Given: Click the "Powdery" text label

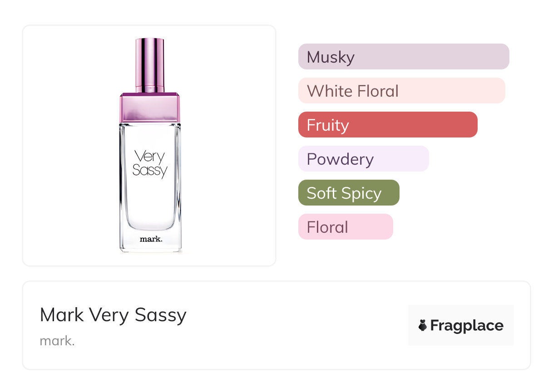Looking at the screenshot, I should coord(340,159).
